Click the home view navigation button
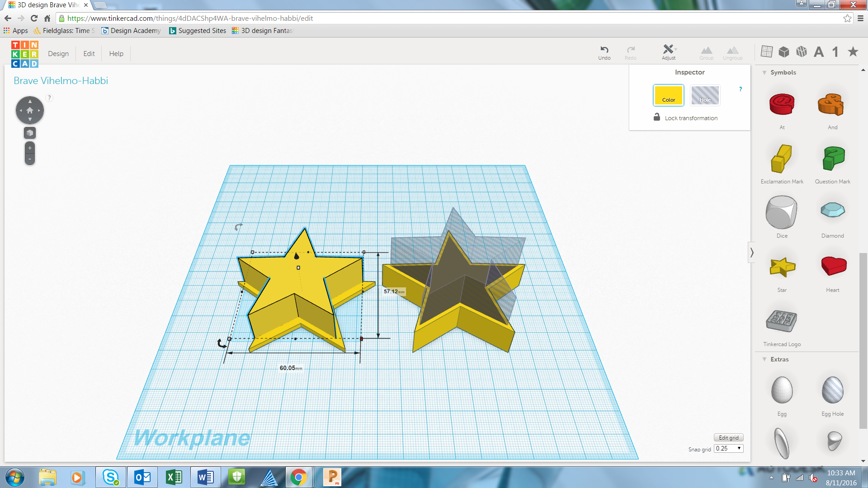 30,110
